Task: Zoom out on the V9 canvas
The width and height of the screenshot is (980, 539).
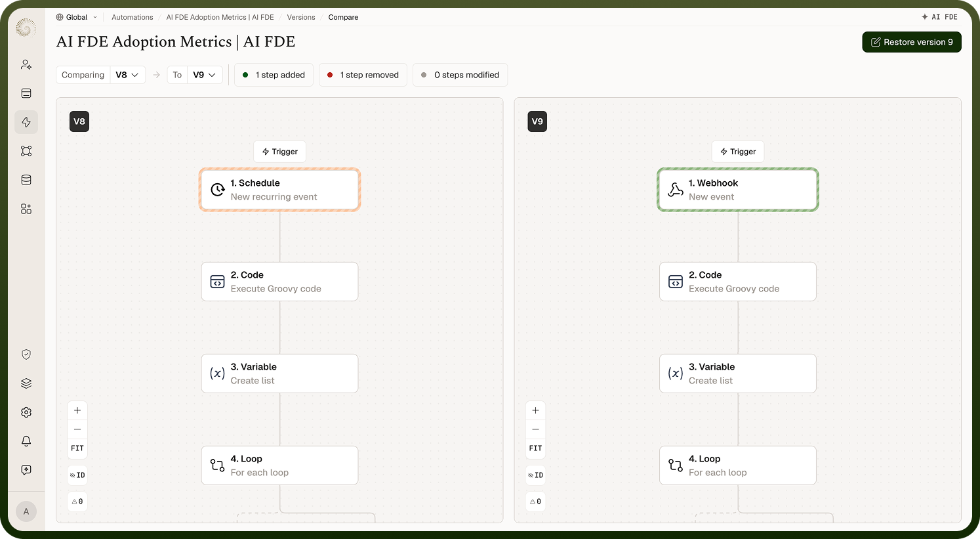Action: click(535, 429)
